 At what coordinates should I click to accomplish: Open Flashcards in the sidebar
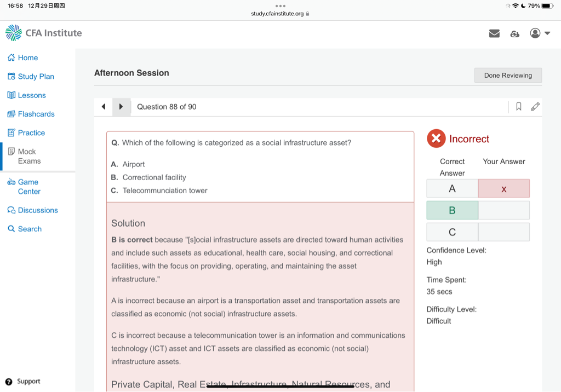click(36, 114)
